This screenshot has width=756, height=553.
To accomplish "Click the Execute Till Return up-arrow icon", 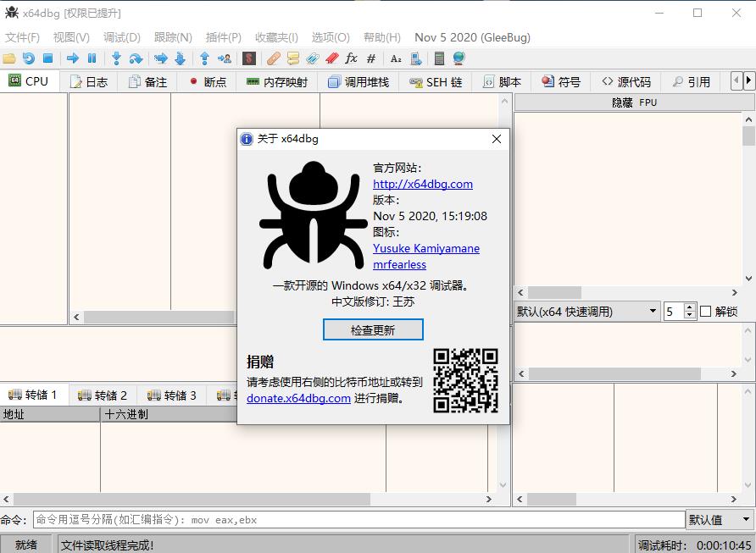I will pos(204,58).
